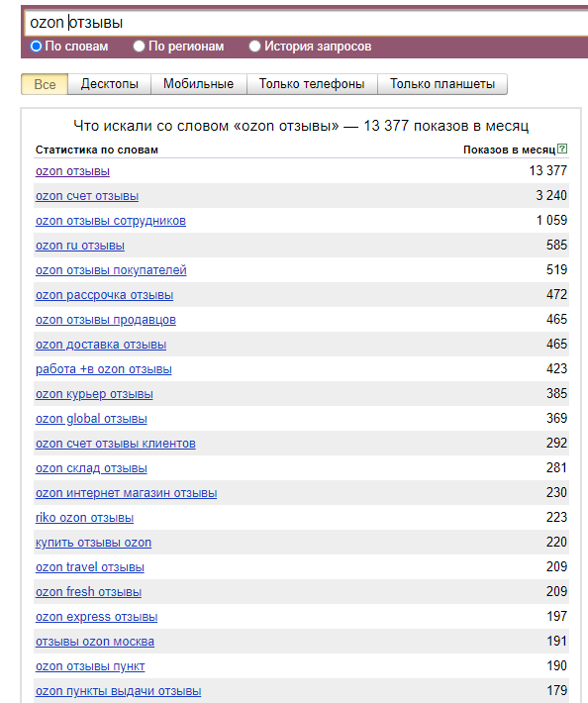Click the help question mark icon beside Показов в месяц

tap(562, 149)
